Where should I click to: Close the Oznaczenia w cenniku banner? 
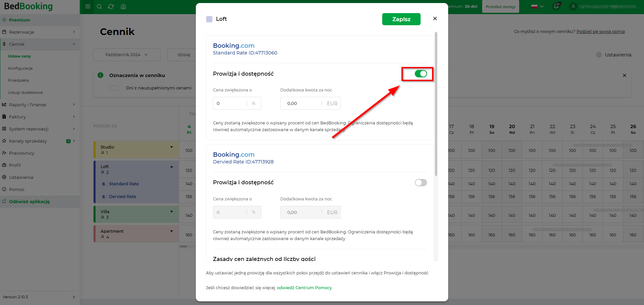tap(624, 75)
